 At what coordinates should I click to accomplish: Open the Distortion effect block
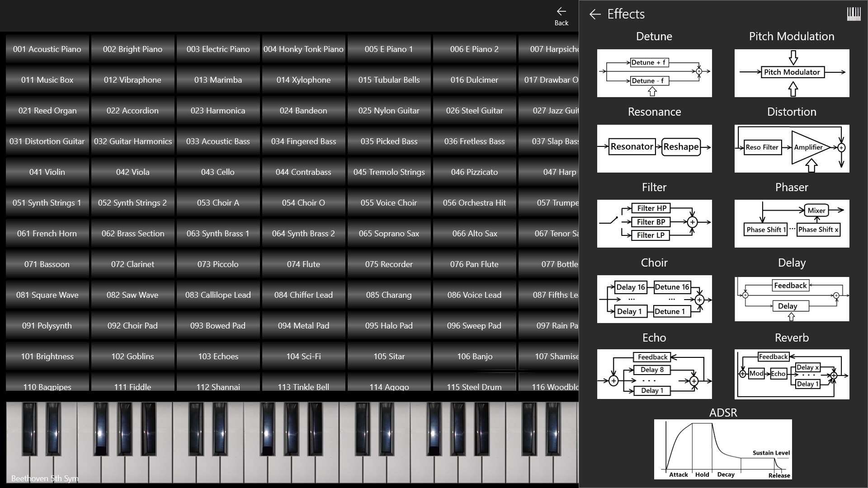(x=792, y=148)
